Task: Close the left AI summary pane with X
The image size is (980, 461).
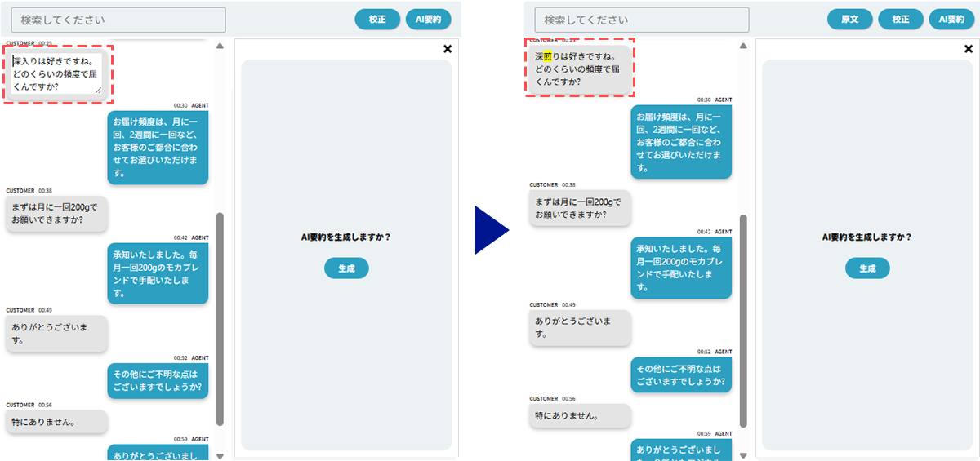Action: (x=448, y=49)
